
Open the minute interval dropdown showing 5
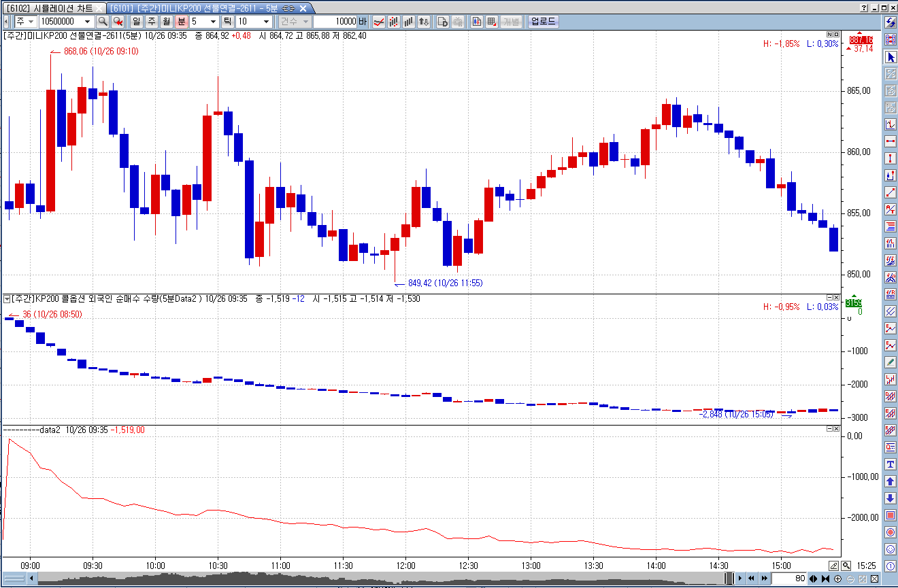[x=213, y=22]
